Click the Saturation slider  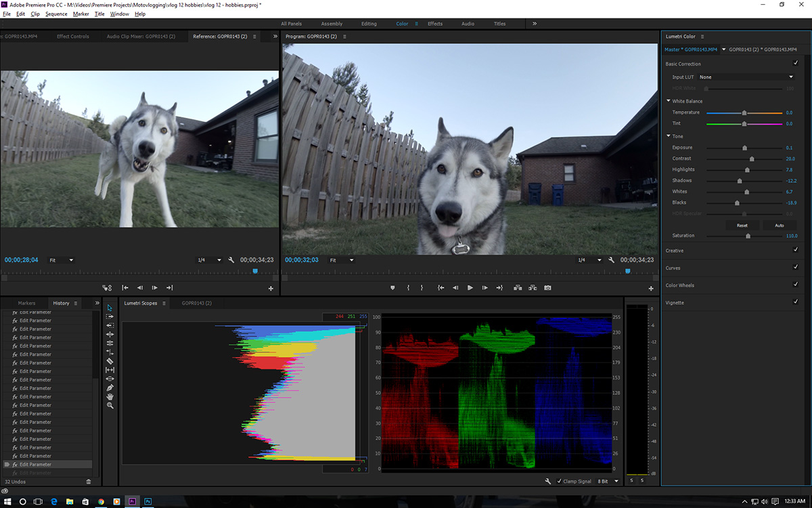tap(744, 236)
